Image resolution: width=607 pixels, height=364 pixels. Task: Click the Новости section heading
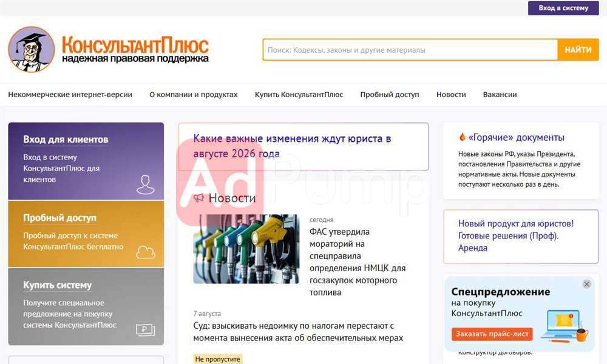click(x=232, y=198)
